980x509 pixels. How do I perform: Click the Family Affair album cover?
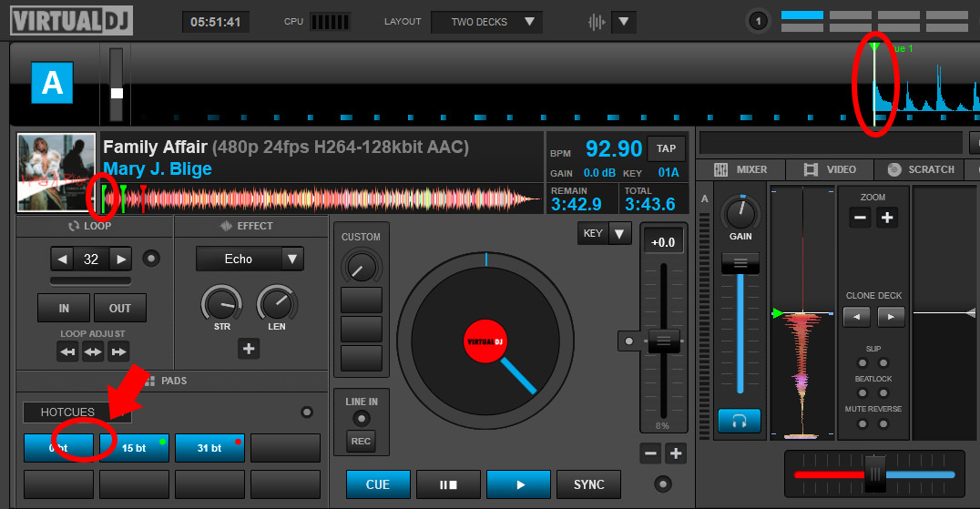click(x=56, y=172)
